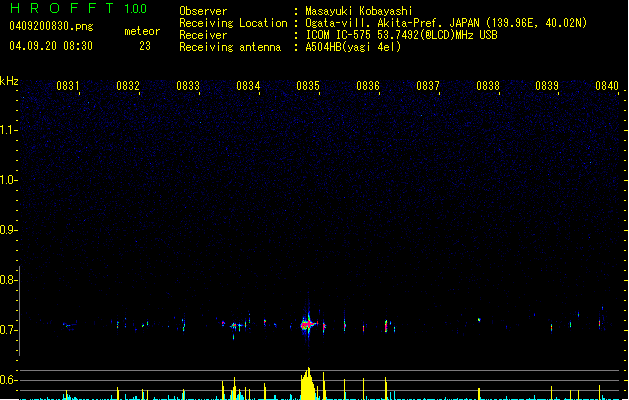Click the strong meteor echo at 0835
This screenshot has height=400, width=629.
(x=308, y=323)
